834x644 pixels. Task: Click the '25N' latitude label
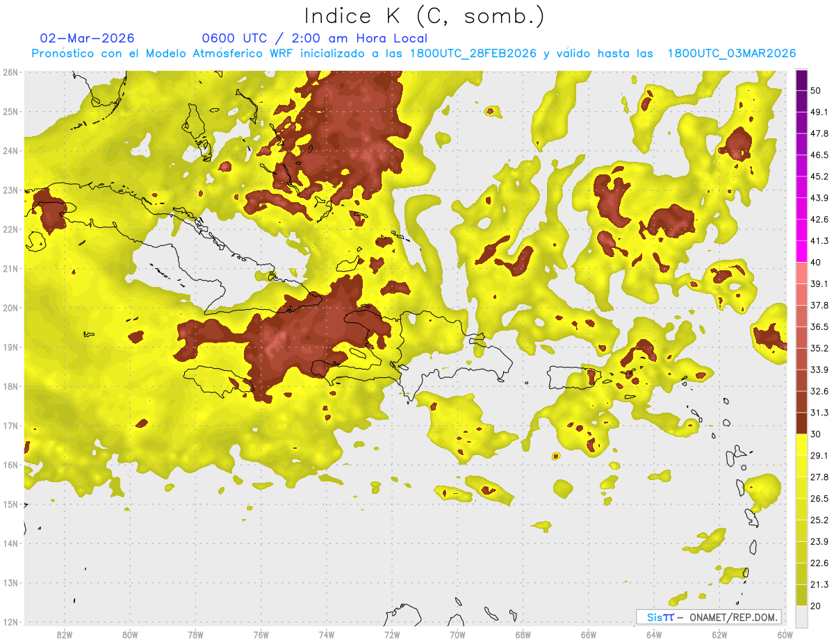coord(10,111)
